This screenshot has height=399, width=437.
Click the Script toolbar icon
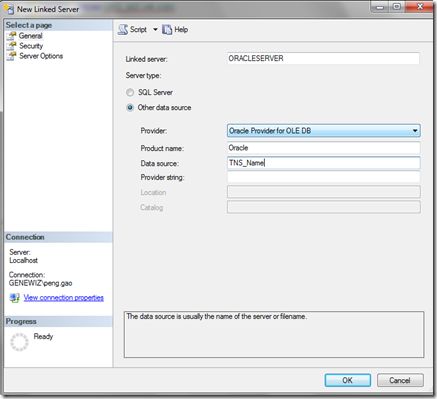(123, 30)
